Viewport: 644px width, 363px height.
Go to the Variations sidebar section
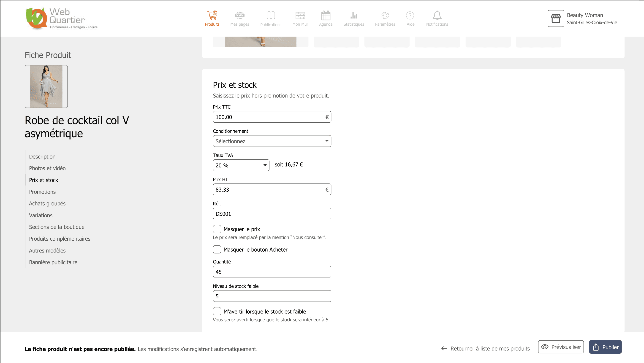(x=41, y=215)
